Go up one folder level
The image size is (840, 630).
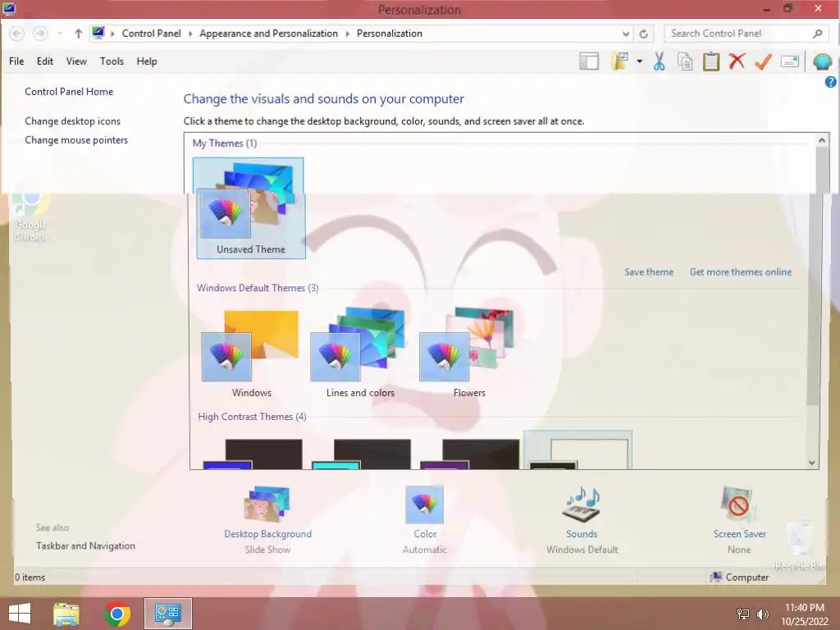tap(78, 33)
